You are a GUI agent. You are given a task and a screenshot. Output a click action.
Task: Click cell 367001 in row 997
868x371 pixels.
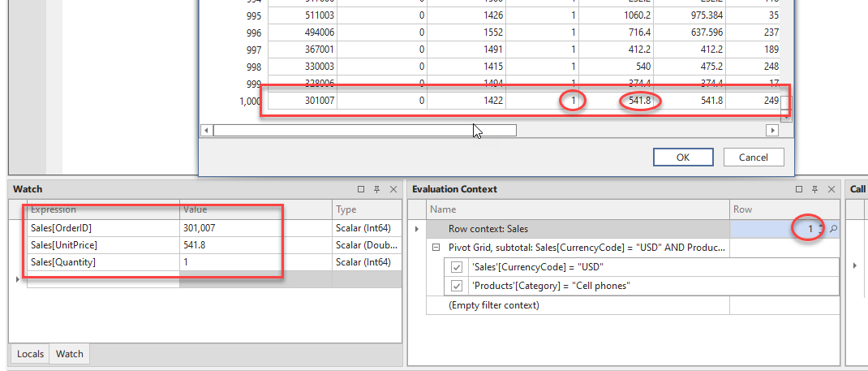pyautogui.click(x=303, y=50)
